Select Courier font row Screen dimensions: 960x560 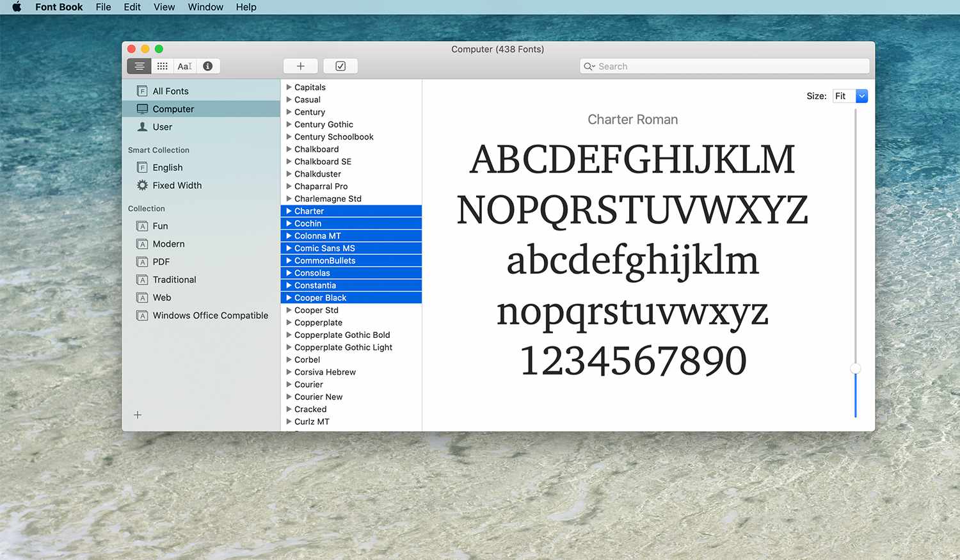(351, 384)
